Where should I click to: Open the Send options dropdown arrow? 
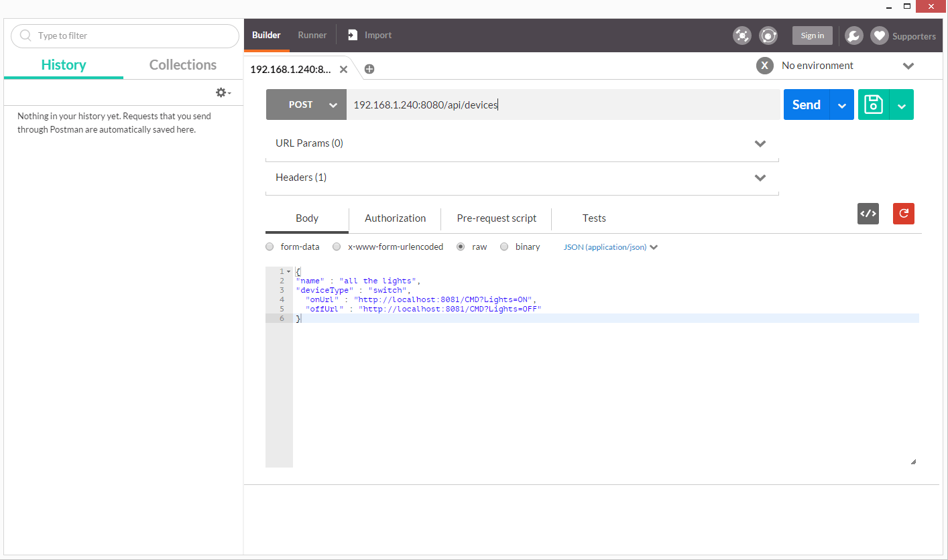tap(841, 104)
